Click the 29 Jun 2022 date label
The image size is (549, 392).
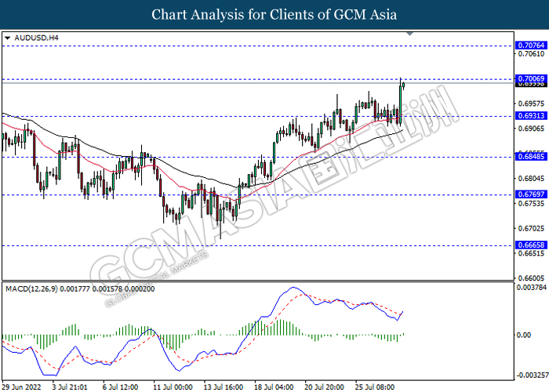pos(22,387)
